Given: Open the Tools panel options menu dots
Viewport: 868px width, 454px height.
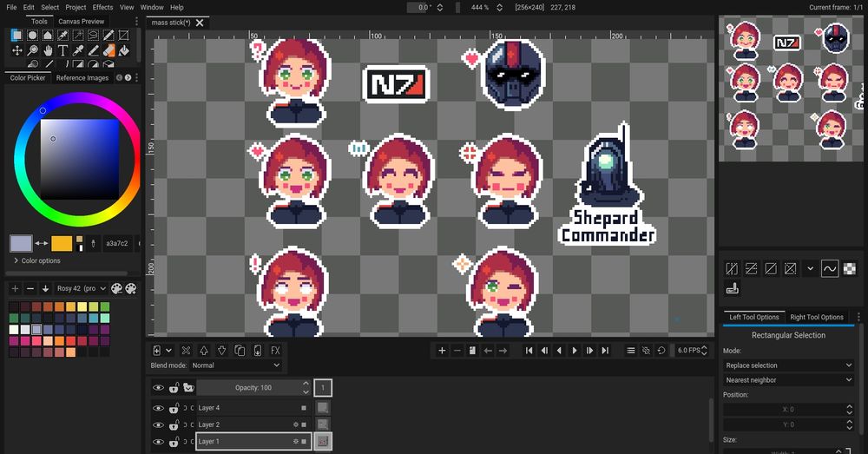Looking at the screenshot, I should [137, 21].
